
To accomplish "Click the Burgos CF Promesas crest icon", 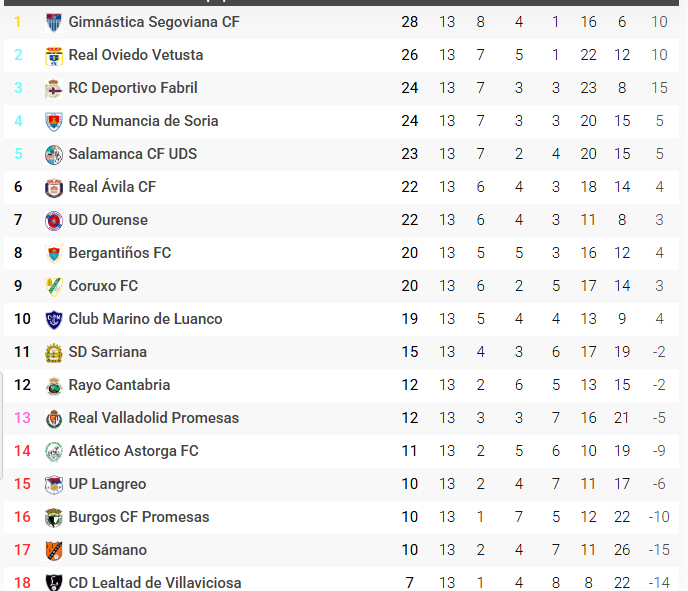I will coord(54,518).
